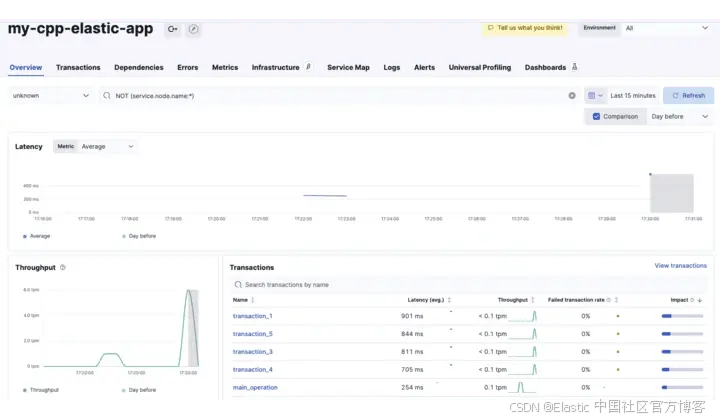Click the info icon beside Failed transaction rate
Viewport: 720px width, 420px height.
[x=609, y=300]
